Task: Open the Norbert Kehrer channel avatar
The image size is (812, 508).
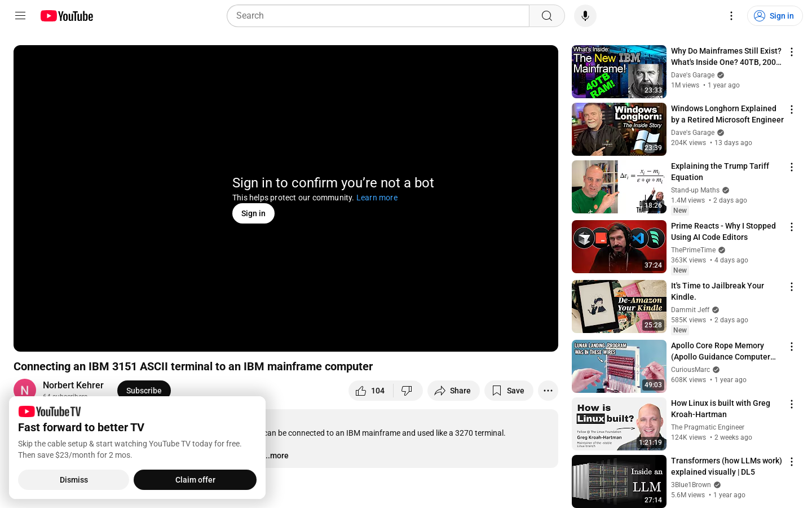Action: 25,388
